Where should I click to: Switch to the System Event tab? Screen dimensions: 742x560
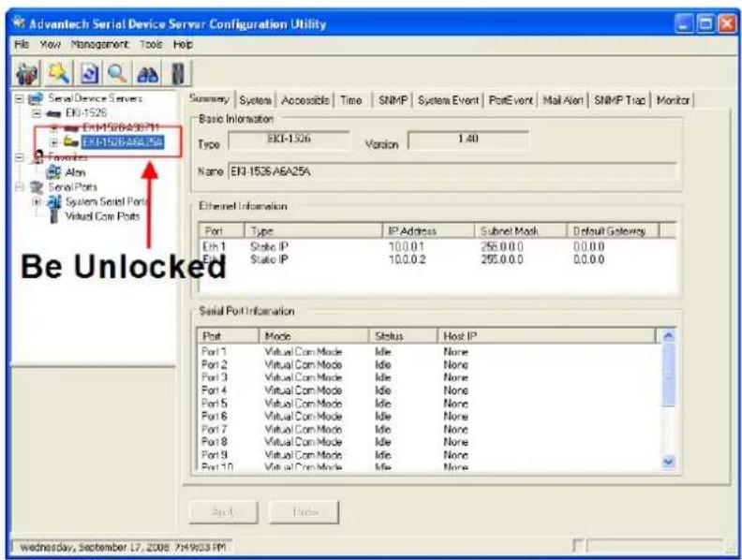coord(448,100)
